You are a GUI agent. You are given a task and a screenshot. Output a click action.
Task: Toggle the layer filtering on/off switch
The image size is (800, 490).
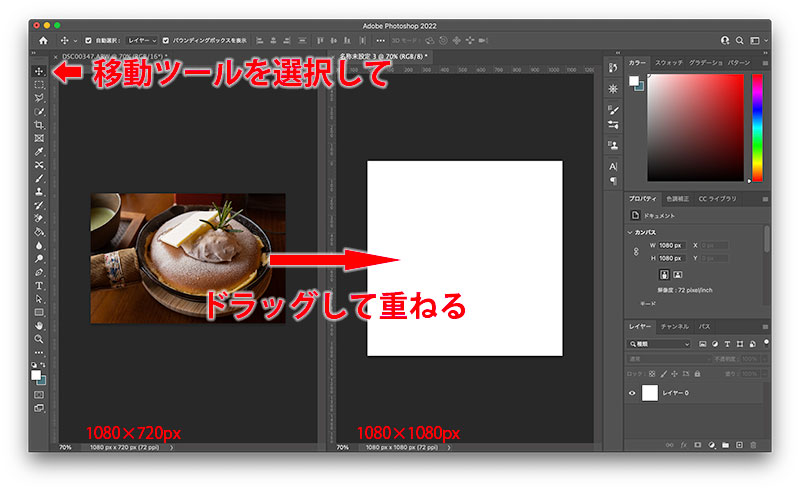coord(766,342)
